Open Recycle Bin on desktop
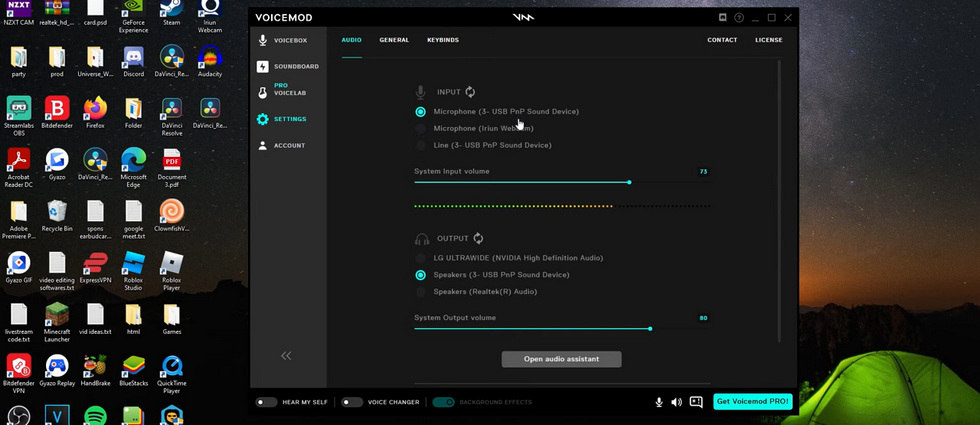The height and width of the screenshot is (425, 980). pos(57,216)
